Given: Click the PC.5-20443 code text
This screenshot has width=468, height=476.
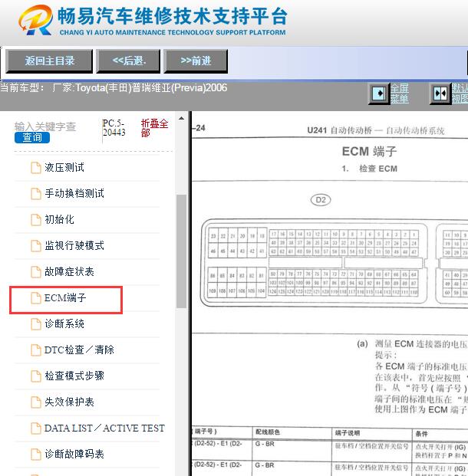Looking at the screenshot, I should [114, 128].
